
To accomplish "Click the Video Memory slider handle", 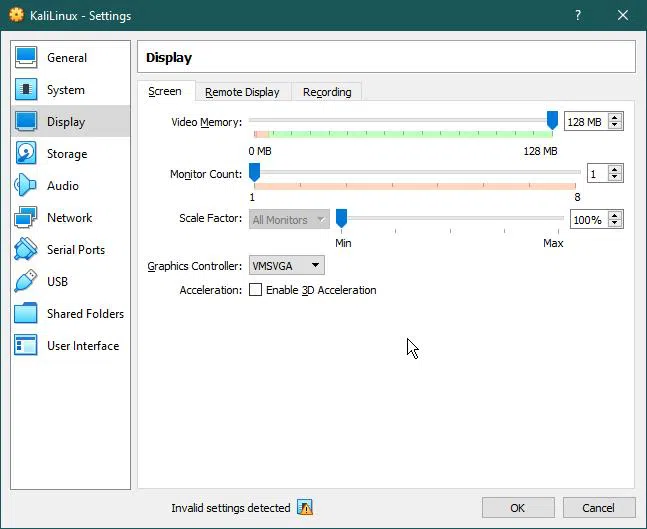I will pos(552,120).
